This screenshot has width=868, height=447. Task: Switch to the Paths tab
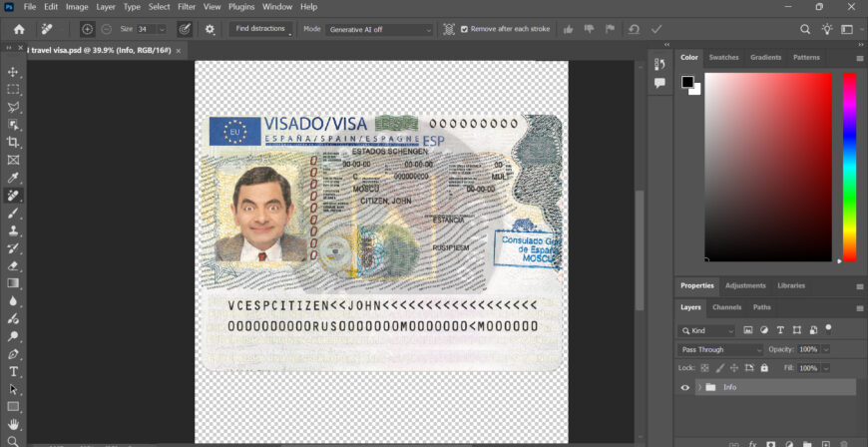tap(761, 307)
